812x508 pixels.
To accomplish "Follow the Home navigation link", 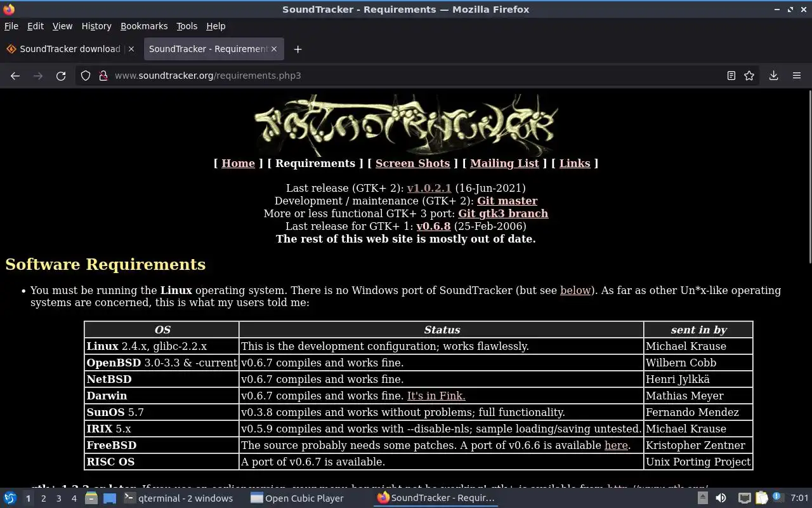I will click(238, 163).
